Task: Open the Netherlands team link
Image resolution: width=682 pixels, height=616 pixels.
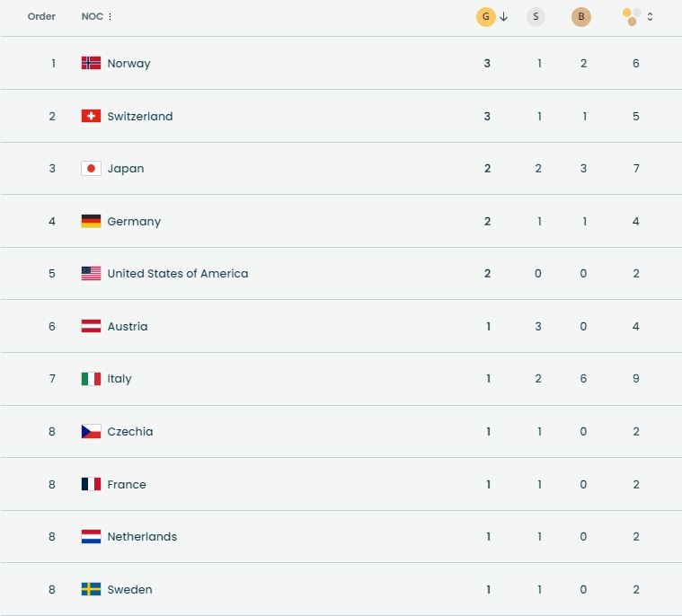Action: click(142, 537)
